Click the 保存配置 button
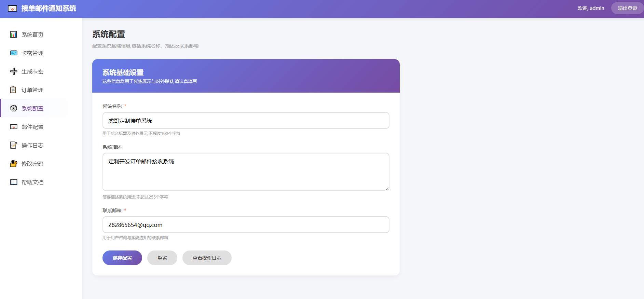 coord(122,258)
